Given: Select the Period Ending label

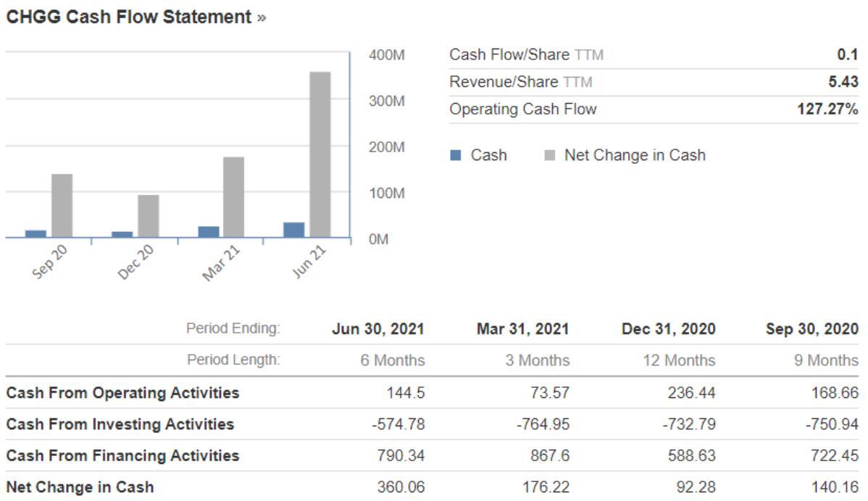Looking at the screenshot, I should [233, 328].
